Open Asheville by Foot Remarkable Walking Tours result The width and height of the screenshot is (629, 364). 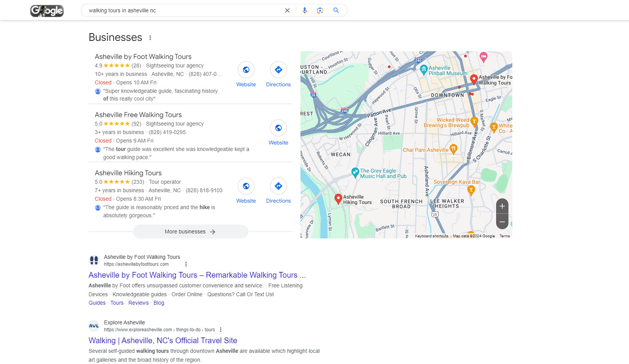197,275
